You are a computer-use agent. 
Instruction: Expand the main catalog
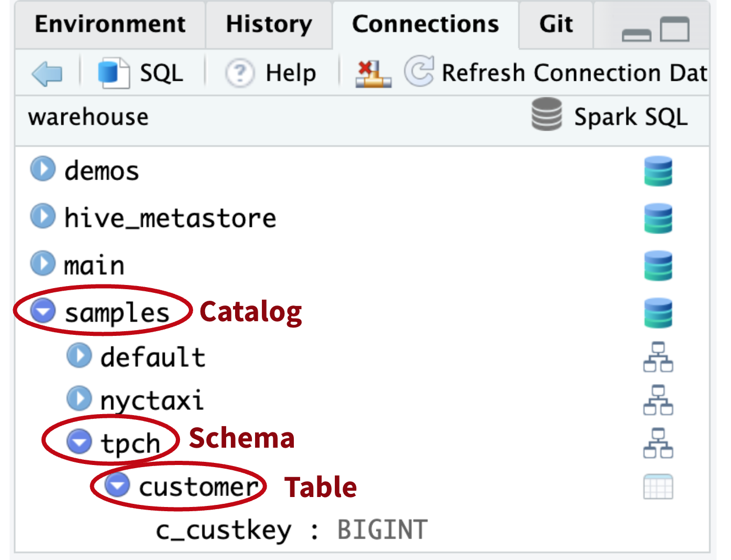[43, 263]
